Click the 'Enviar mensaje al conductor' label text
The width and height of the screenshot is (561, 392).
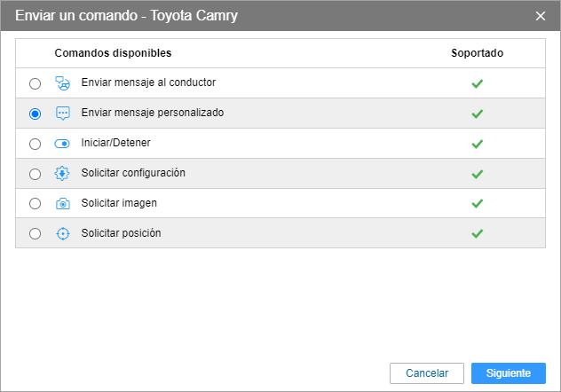click(148, 82)
